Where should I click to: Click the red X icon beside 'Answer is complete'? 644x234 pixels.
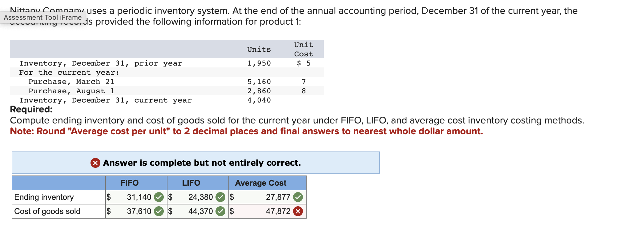point(95,163)
